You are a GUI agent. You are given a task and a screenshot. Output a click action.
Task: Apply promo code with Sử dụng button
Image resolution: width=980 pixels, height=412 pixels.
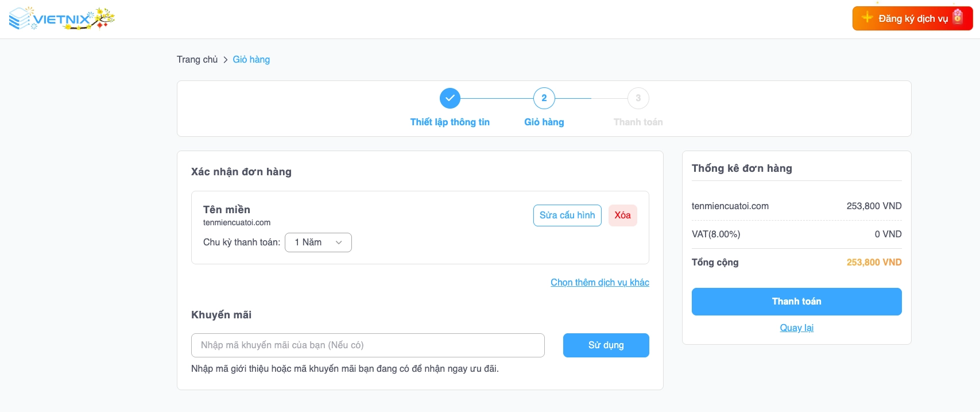606,345
